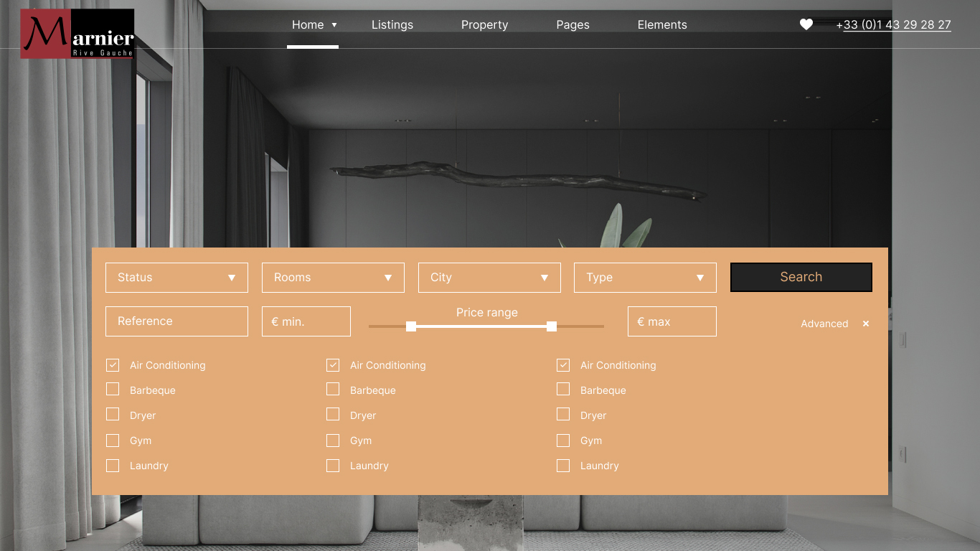The height and width of the screenshot is (551, 980).
Task: Uncheck Air Conditioning in the left column
Action: tap(113, 365)
